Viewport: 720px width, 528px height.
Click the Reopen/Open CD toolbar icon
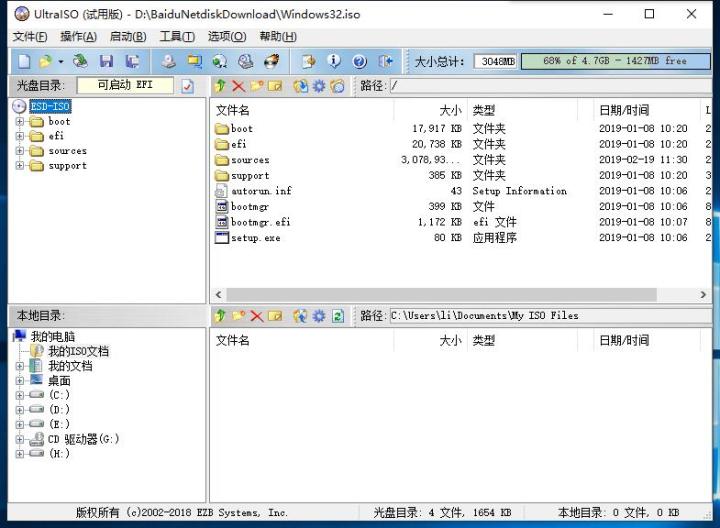(80, 61)
